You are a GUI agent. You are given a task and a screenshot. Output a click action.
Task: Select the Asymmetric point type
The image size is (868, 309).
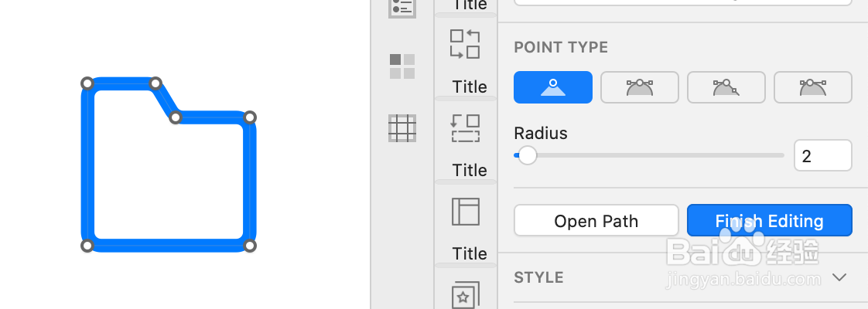tap(813, 87)
